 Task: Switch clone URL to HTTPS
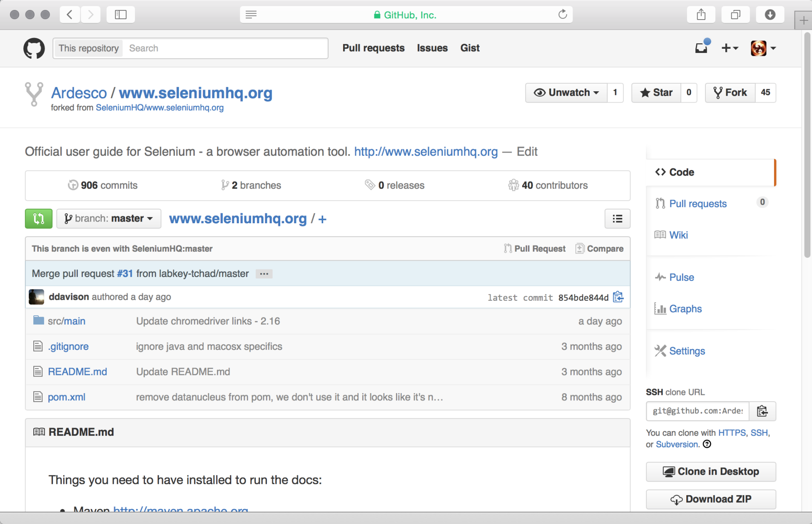(x=732, y=433)
